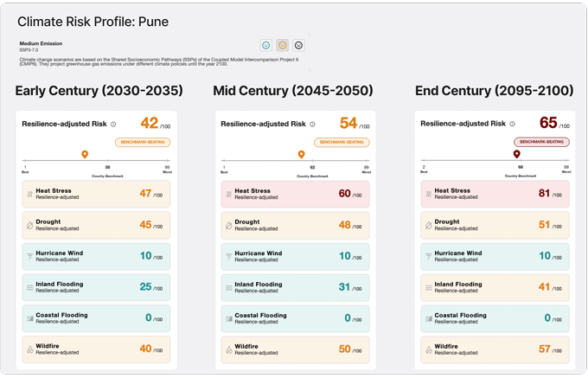The width and height of the screenshot is (588, 378).
Task: Select the medium emission neutral face scenario
Action: [283, 45]
